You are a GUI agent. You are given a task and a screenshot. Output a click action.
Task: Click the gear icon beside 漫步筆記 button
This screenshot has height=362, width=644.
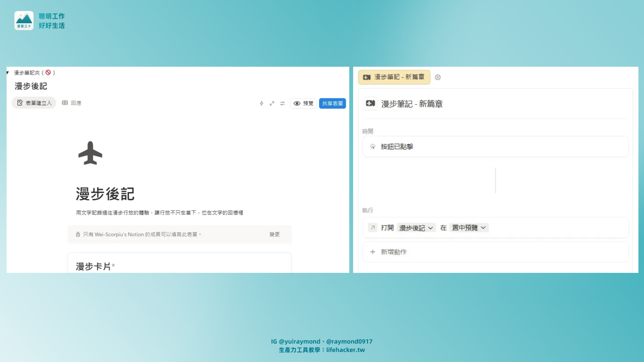(x=438, y=77)
